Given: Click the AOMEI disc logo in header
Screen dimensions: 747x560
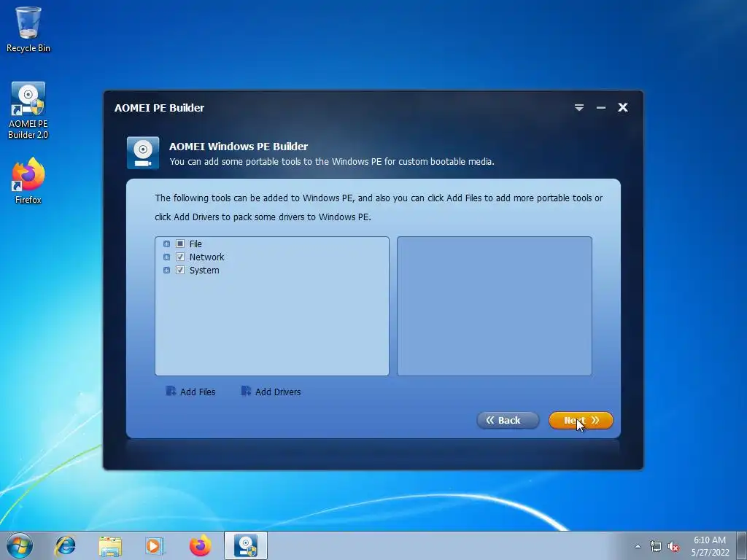Looking at the screenshot, I should [143, 153].
